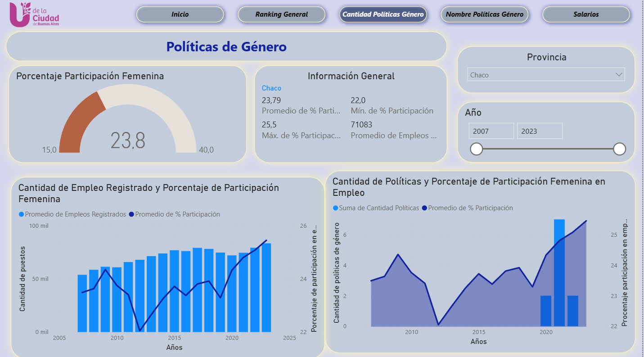Image resolution: width=644 pixels, height=357 pixels.
Task: Click the dark blue legend marker in the right chart
Action: click(424, 208)
